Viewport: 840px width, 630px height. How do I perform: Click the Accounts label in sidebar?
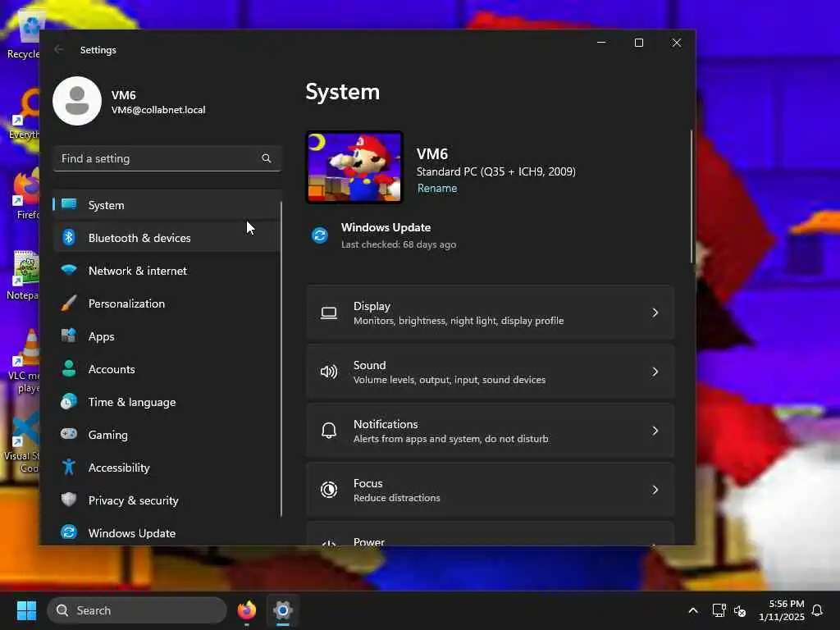click(112, 369)
